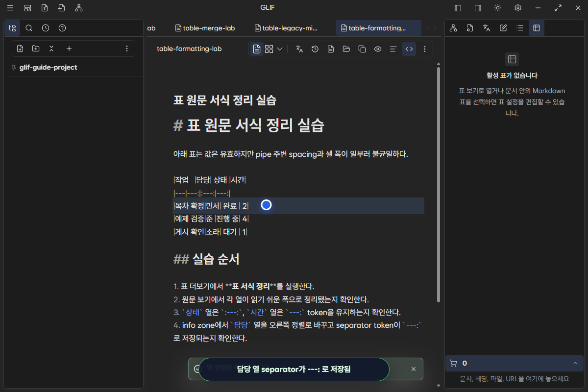Viewport: 588px width, 392px height.
Task: Click the copy duplicate icon in toolbar
Action: [362, 49]
